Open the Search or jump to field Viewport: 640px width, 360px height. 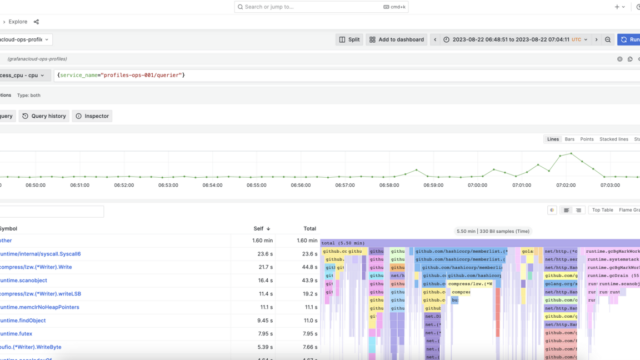(321, 7)
